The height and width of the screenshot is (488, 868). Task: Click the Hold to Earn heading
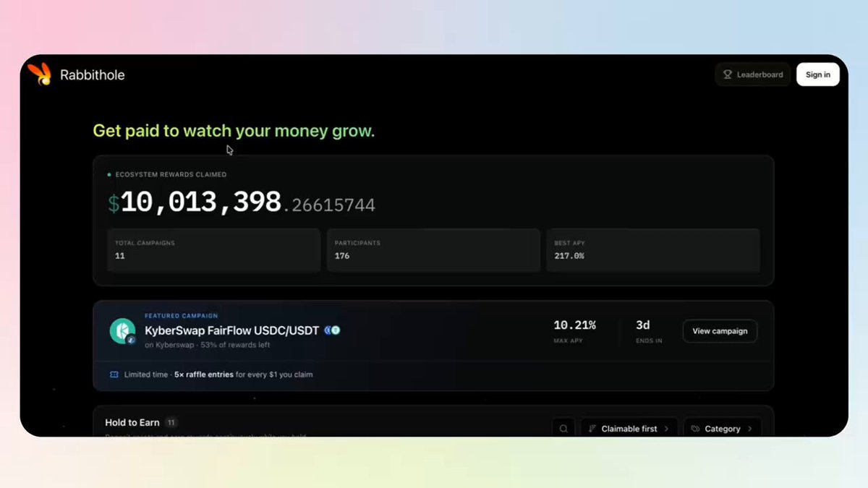[132, 422]
